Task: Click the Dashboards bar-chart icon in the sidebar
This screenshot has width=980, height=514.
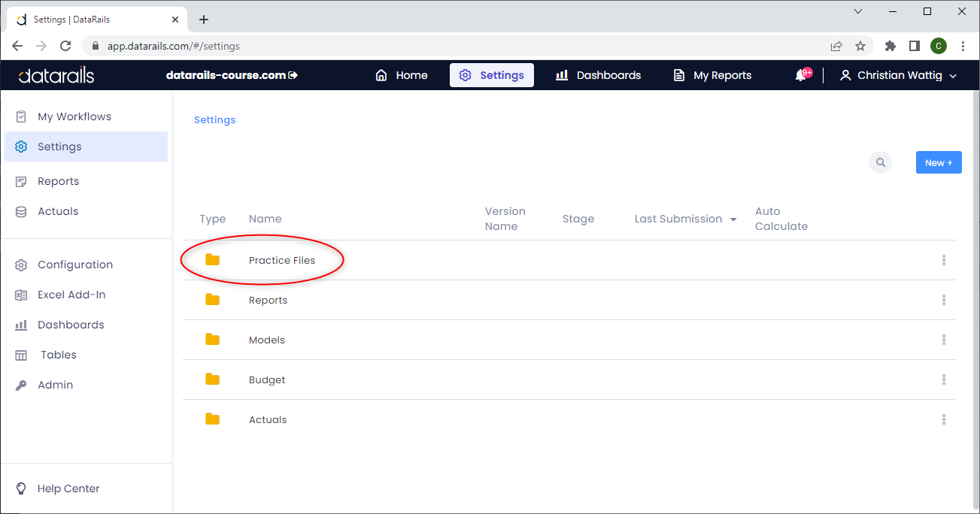Action: click(21, 325)
